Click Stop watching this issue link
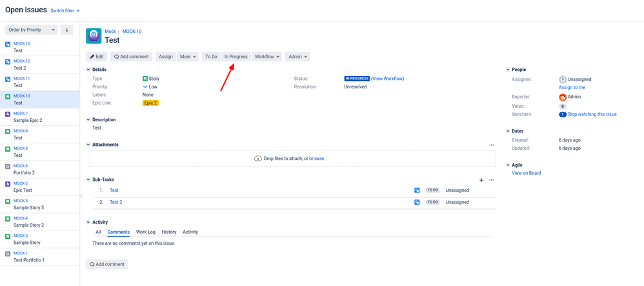Viewport: 644px width, 286px height. coord(592,114)
